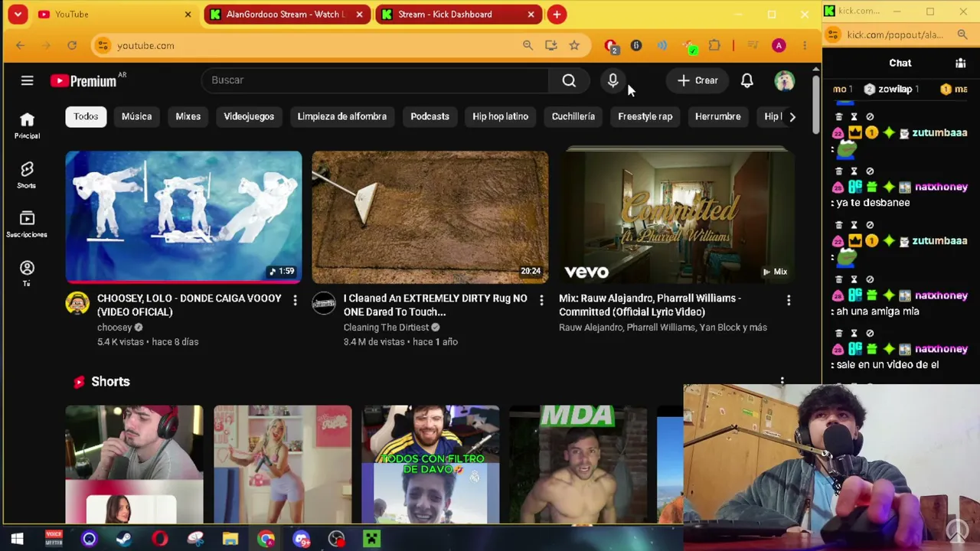980x551 pixels.
Task: Open the YouTube account avatar menu
Action: tap(784, 80)
